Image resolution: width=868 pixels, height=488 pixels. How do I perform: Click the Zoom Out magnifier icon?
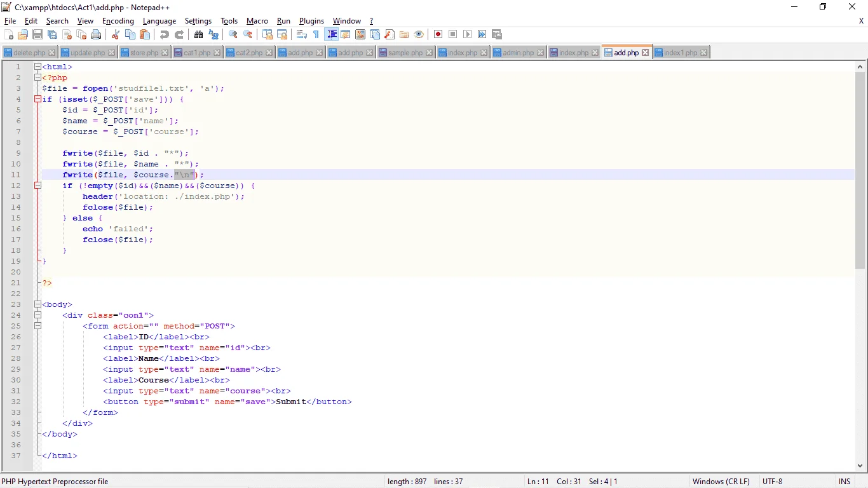tap(248, 34)
